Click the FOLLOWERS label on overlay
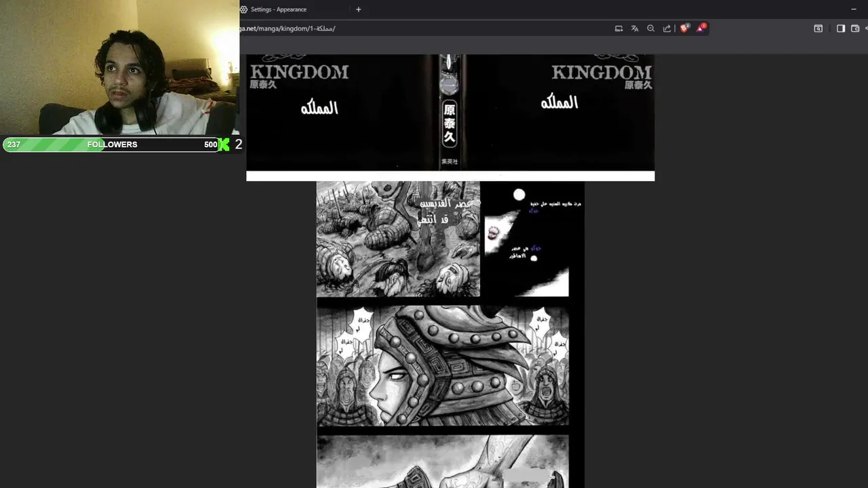Screen dimensions: 868x488 pos(112,144)
